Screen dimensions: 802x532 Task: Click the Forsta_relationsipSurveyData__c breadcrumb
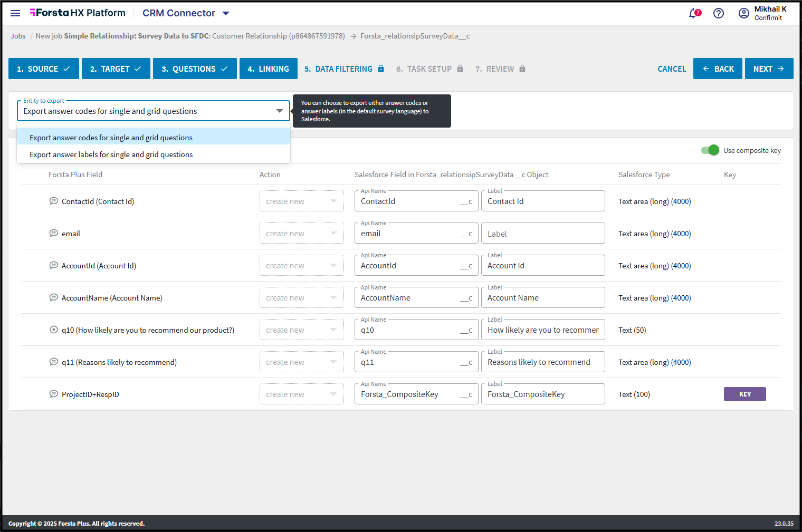tap(415, 36)
